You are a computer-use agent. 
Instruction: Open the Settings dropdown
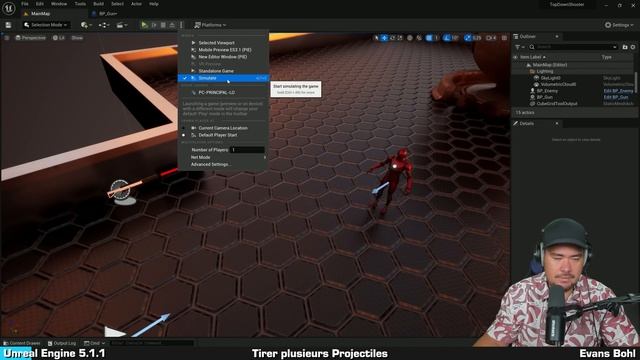[x=619, y=25]
